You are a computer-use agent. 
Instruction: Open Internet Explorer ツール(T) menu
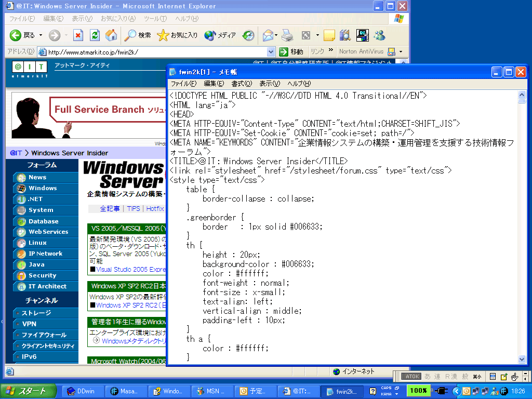(155, 19)
